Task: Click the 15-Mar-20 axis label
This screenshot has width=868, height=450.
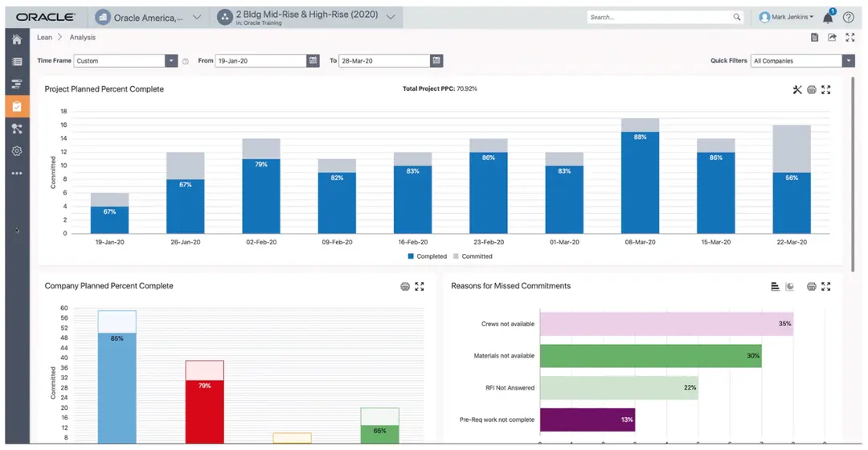Action: point(716,243)
